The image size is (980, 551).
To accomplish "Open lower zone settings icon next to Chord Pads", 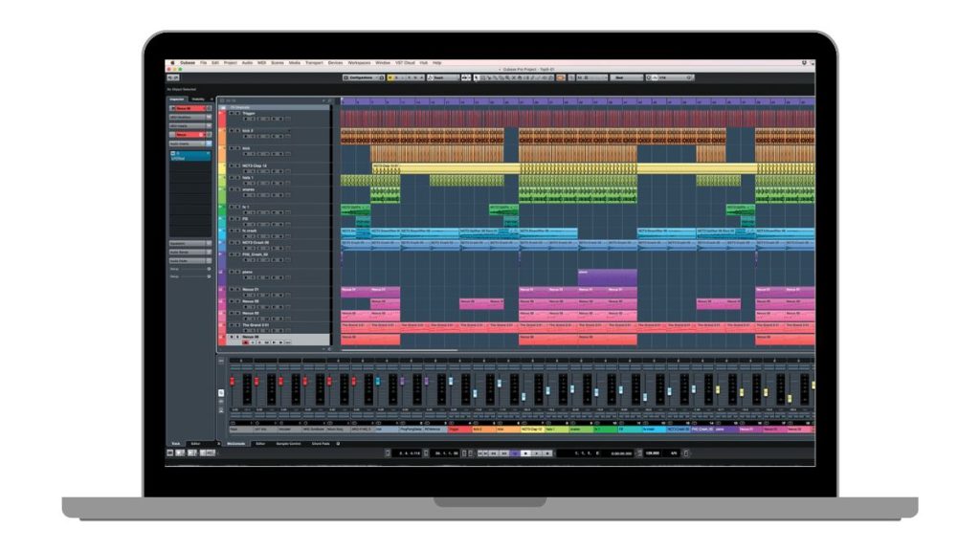I will [338, 444].
